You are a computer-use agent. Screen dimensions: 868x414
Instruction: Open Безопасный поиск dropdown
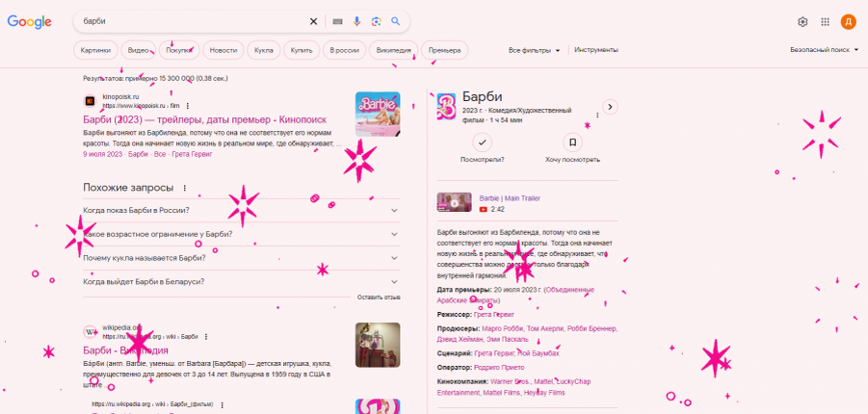pyautogui.click(x=825, y=50)
